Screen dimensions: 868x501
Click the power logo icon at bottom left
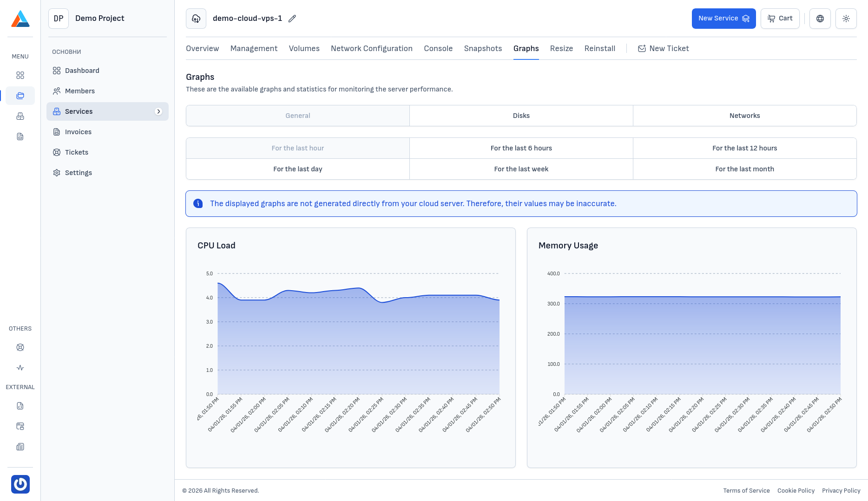(20, 484)
